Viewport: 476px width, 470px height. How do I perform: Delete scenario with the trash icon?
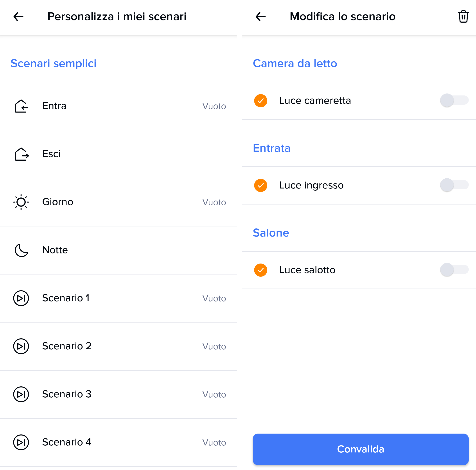click(463, 17)
